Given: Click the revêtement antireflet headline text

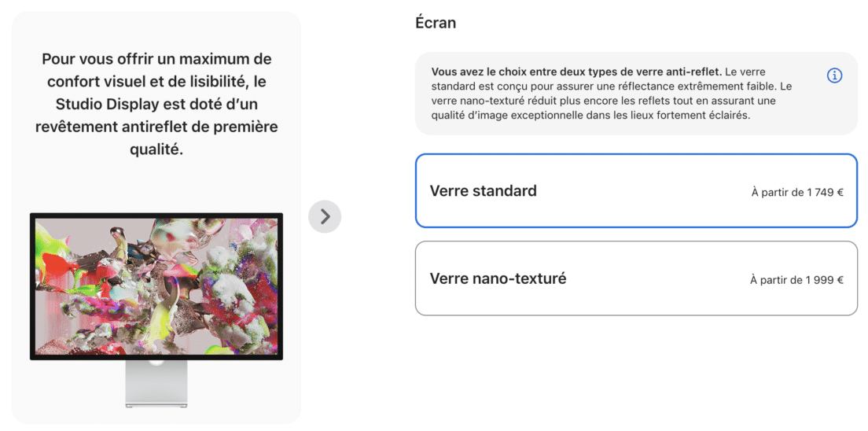Looking at the screenshot, I should pos(156,104).
